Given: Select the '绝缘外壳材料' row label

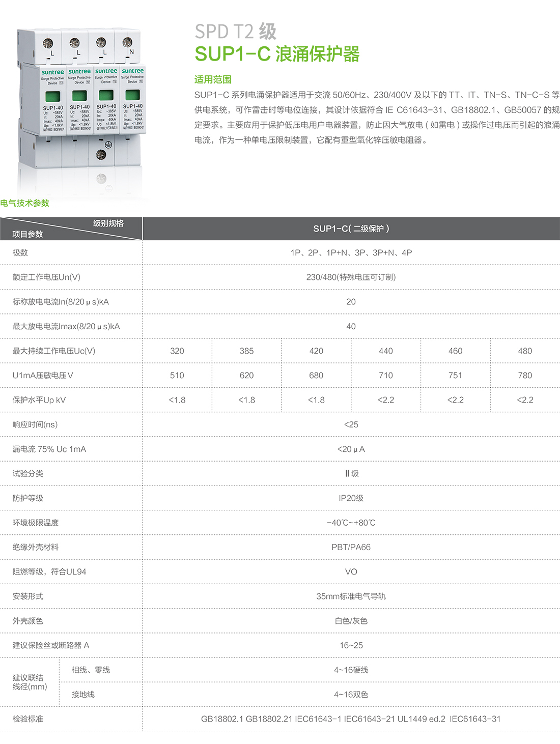Looking at the screenshot, I should click(36, 547).
